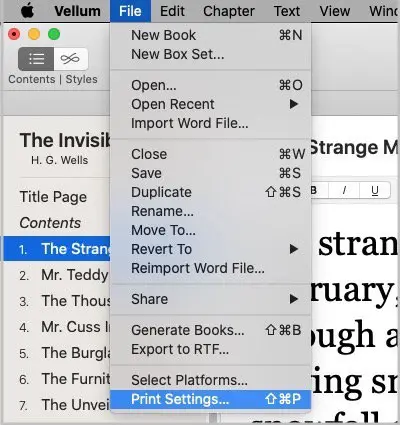Expand the Share submenu

pyautogui.click(x=210, y=299)
